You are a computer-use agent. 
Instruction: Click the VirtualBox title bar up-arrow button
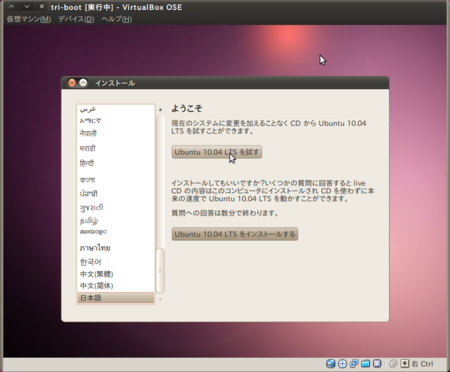point(12,7)
